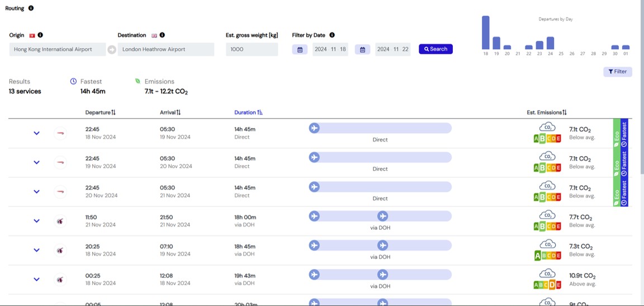This screenshot has height=306, width=644.
Task: Click the day 19 bar in departures chart
Action: (496, 43)
